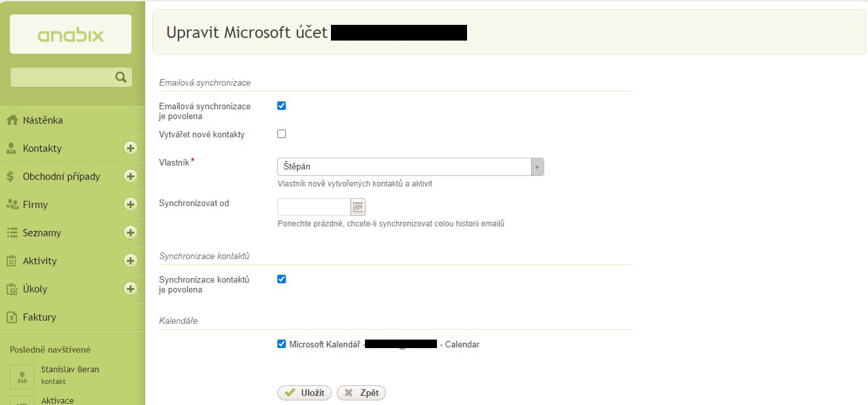Add new item via Obchodní případy plus icon
This screenshot has height=405, width=868.
tap(130, 177)
